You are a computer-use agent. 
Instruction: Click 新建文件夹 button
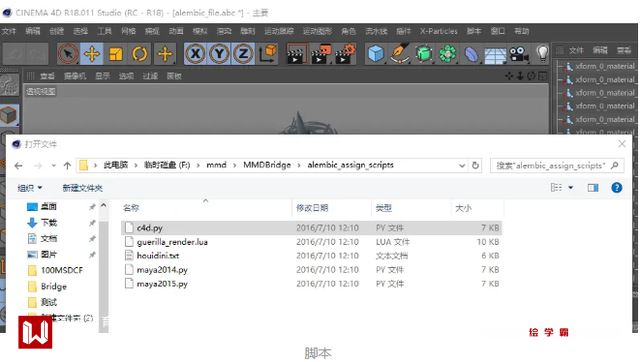(x=82, y=188)
